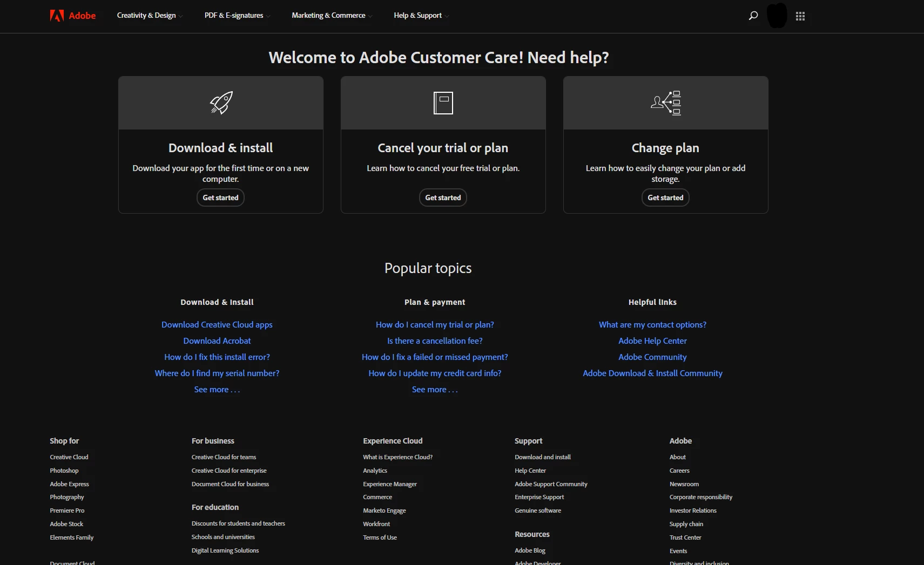
Task: Open Help Center footer link
Action: [x=530, y=471]
